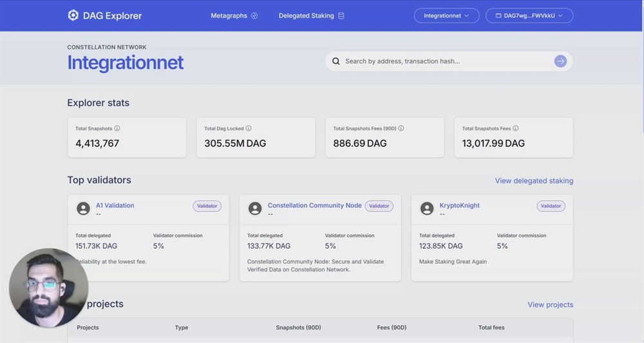Open the A1 Validation validator name link
644x343 pixels.
pos(115,205)
